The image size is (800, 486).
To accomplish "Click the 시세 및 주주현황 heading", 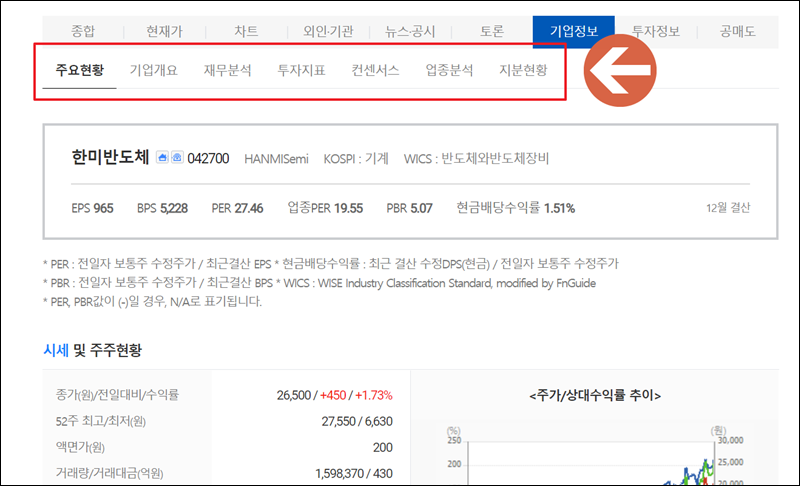I will [x=92, y=350].
